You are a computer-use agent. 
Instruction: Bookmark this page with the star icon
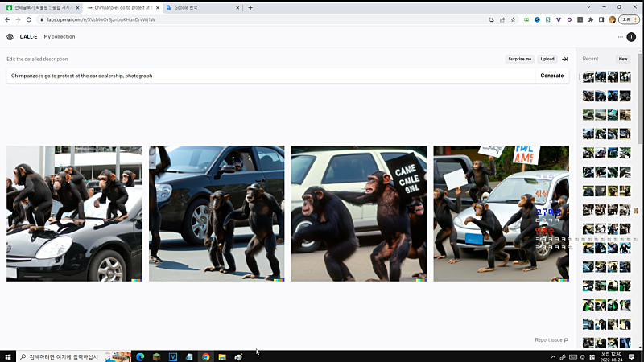(x=514, y=19)
